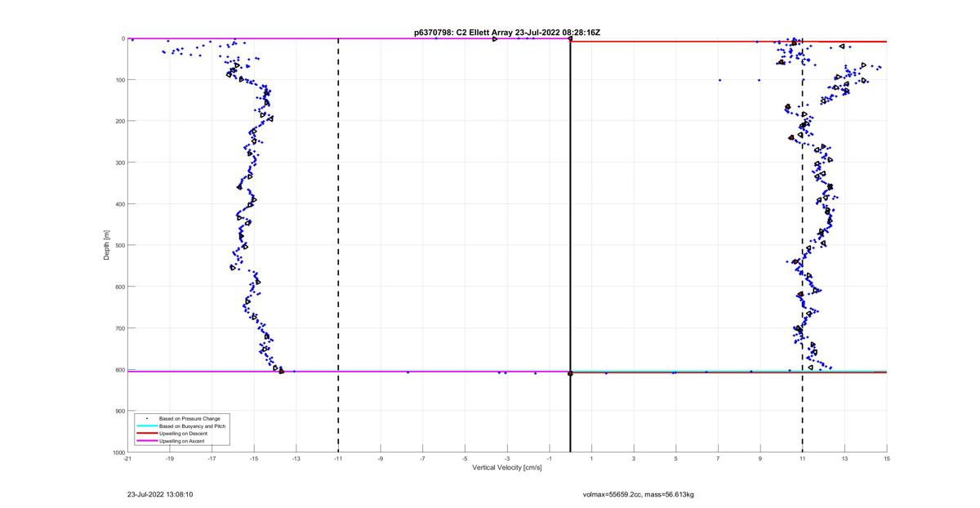Click the x-axis tick label '-9'
This screenshot has width=980, height=508.
coord(381,458)
